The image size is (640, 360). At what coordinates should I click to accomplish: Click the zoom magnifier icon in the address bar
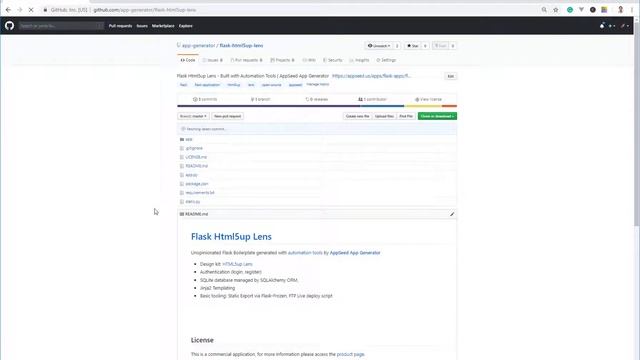[544, 10]
